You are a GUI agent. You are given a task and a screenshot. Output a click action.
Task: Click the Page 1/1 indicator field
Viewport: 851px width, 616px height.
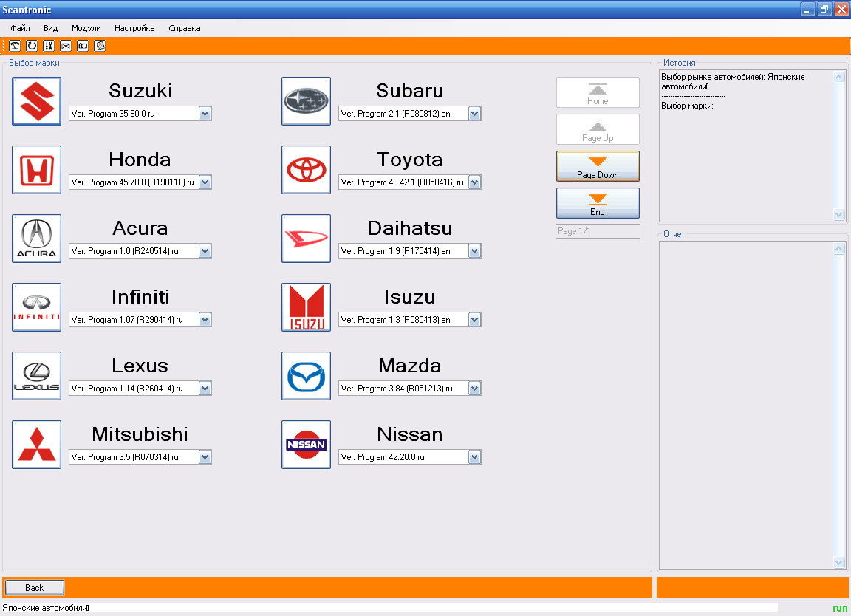pos(598,231)
